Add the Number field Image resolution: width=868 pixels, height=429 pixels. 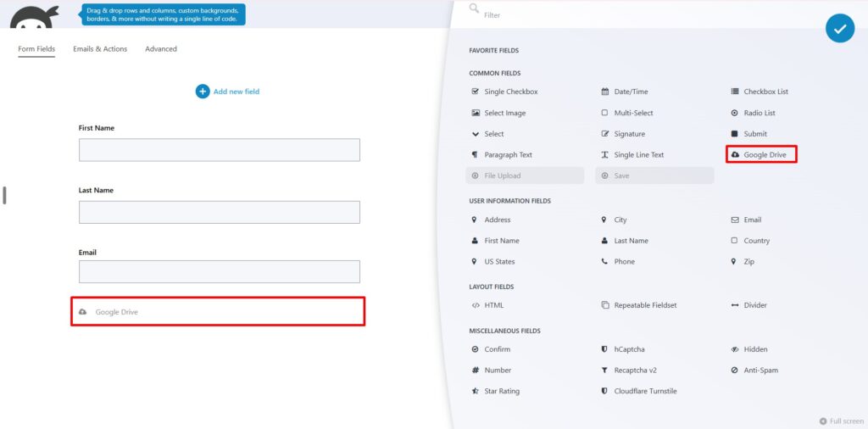pyautogui.click(x=492, y=370)
